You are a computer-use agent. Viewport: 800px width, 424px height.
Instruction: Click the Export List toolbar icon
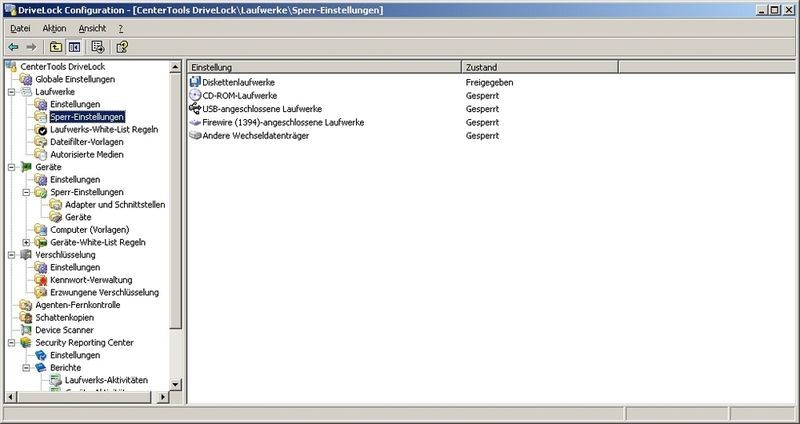[x=98, y=47]
